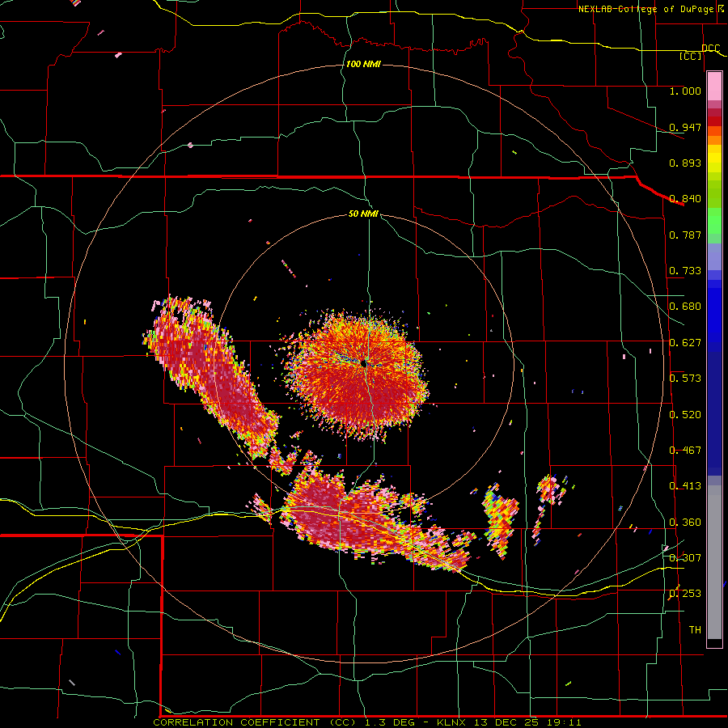728x728 pixels.
Task: Click the 0.840 color scale value
Action: [685, 198]
